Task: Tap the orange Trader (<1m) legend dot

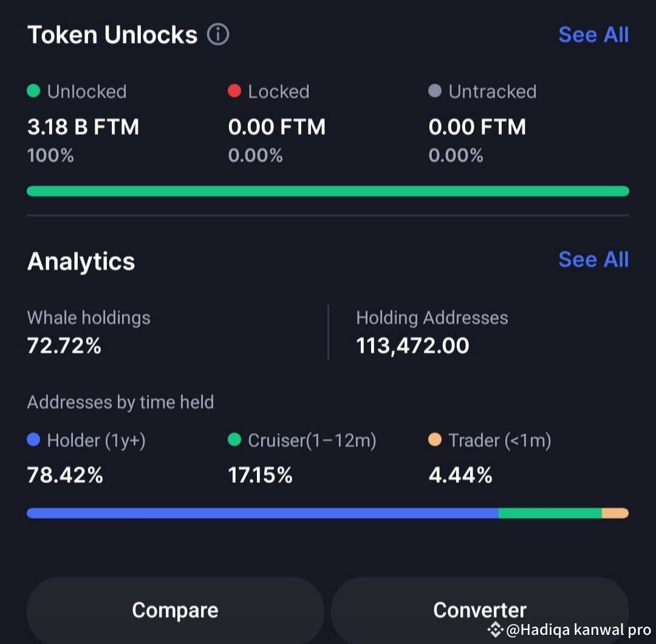Action: coord(435,440)
